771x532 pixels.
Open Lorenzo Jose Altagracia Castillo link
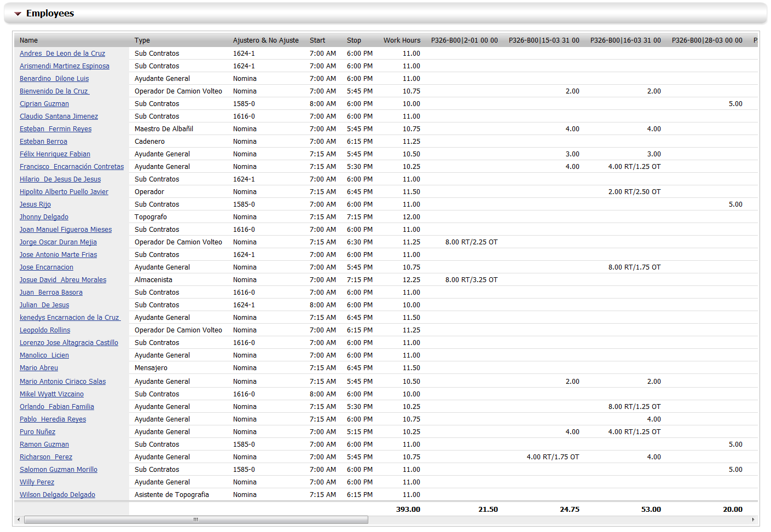69,343
